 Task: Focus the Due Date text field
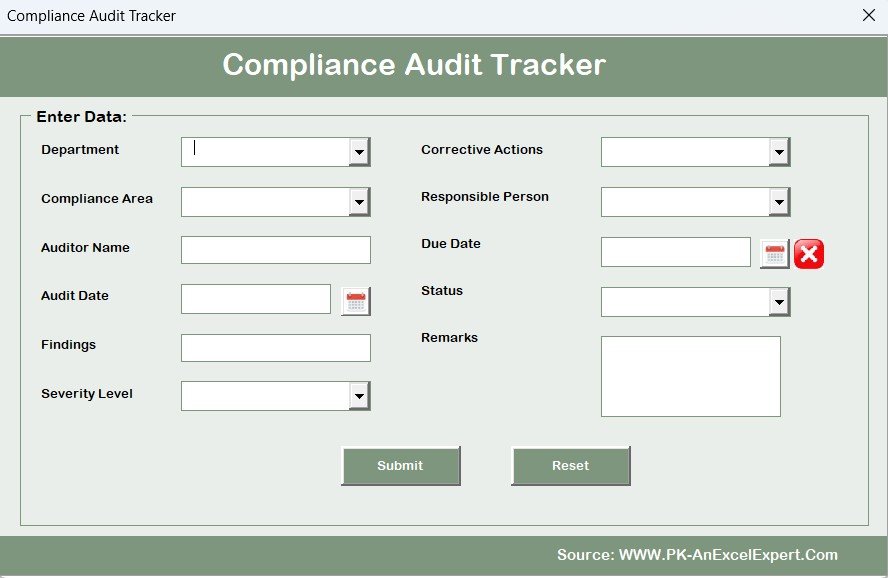tap(676, 252)
